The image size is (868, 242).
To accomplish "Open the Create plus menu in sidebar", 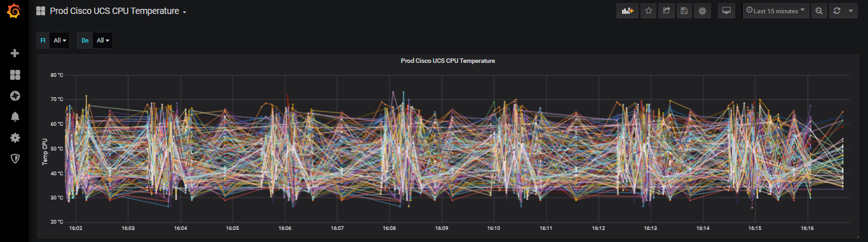I will (15, 53).
